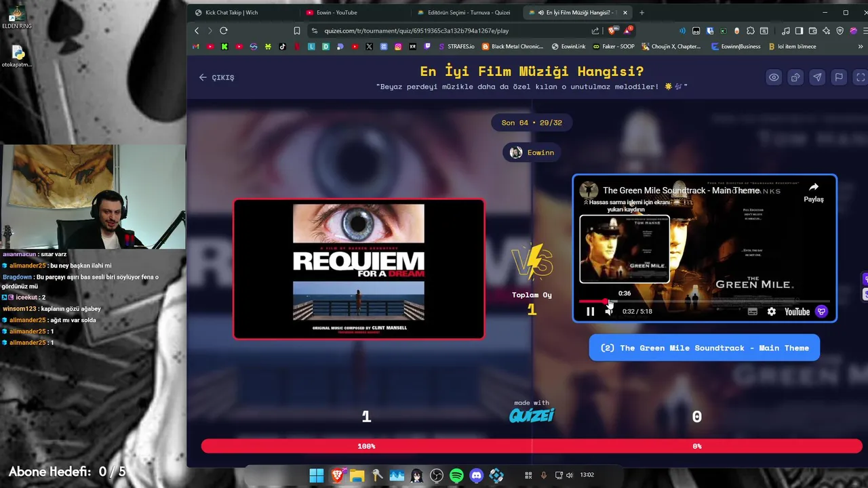The image size is (868, 488).
Task: Open the TikTok bookmark icon
Action: (282, 47)
